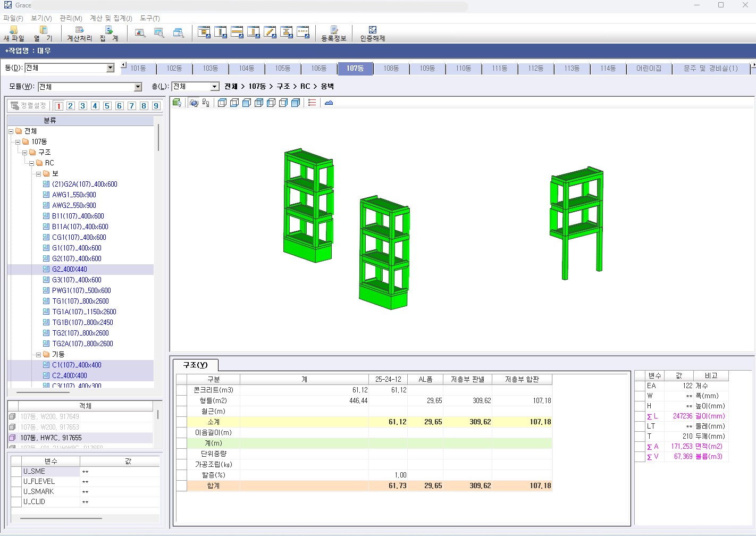This screenshot has height=536, width=756.
Task: Open the beam element input icon
Action: coord(237,32)
